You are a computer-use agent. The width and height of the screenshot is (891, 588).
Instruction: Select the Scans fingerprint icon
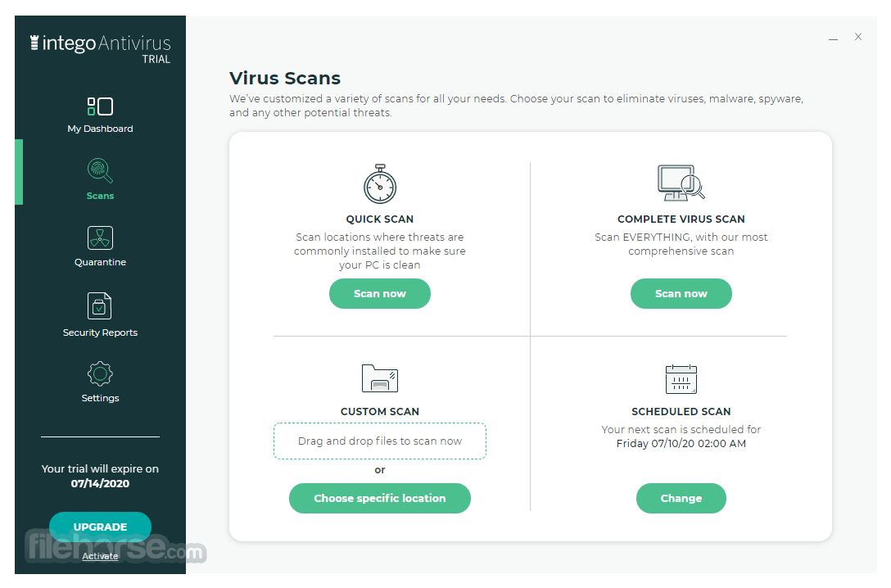(x=100, y=170)
